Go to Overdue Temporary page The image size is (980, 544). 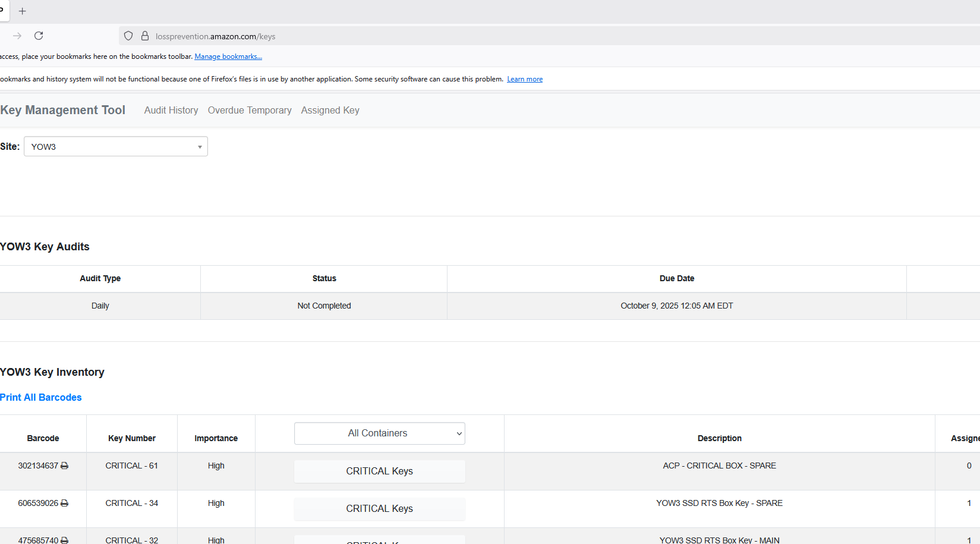click(250, 111)
